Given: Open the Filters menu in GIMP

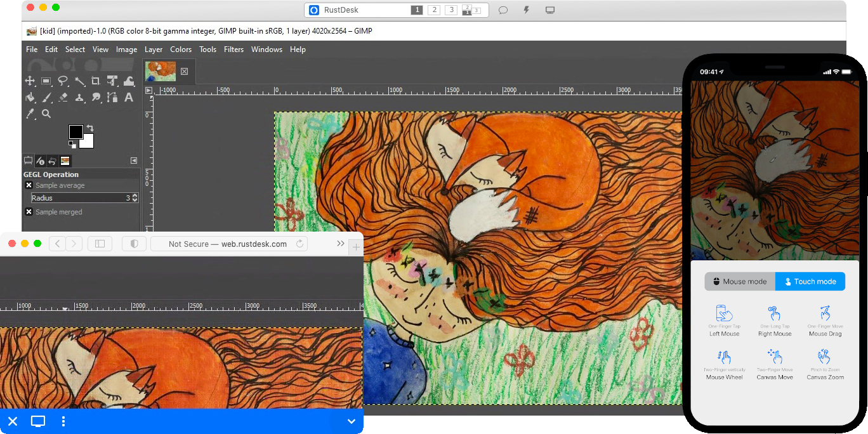Looking at the screenshot, I should click(233, 49).
